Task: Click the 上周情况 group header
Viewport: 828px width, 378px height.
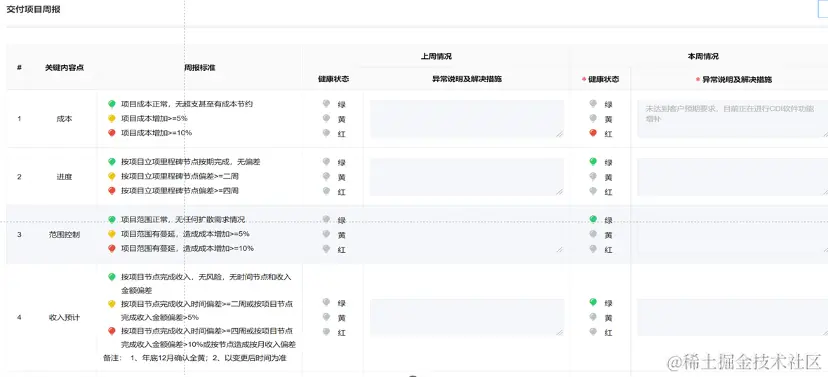Action: (436, 56)
